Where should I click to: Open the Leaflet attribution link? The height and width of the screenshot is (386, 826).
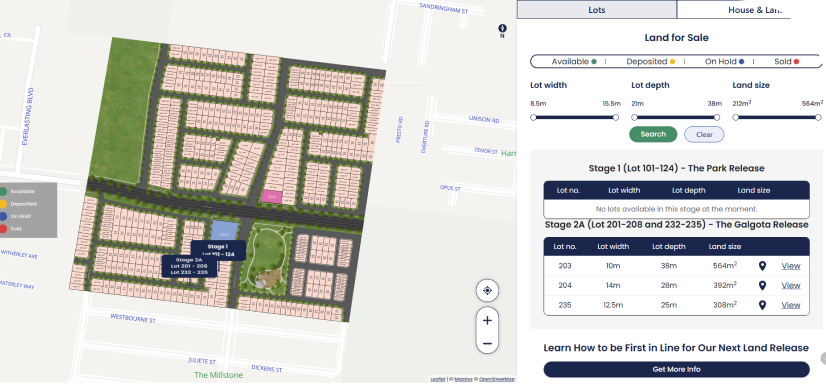tap(437, 379)
